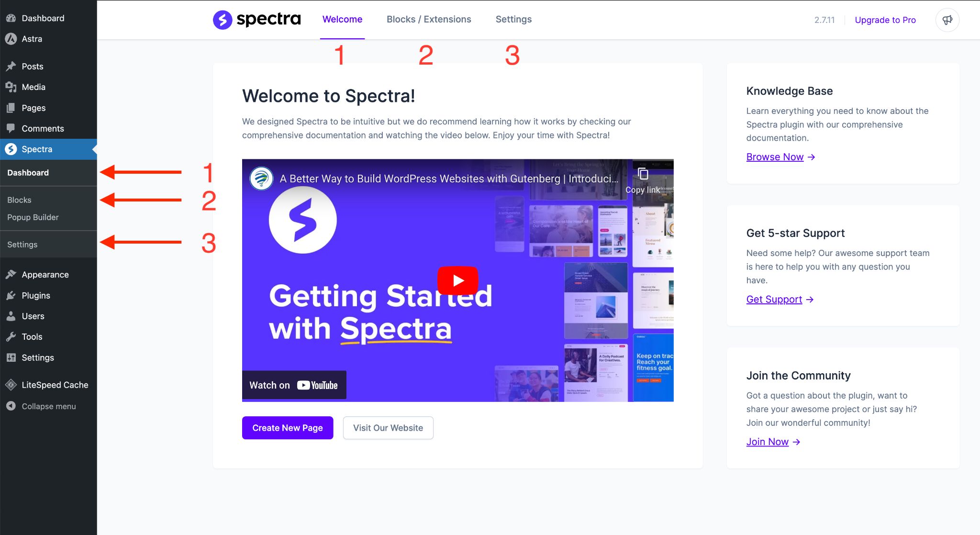Screen dimensions: 980x535
Task: Select the Blocks / Extensions tab
Action: pyautogui.click(x=429, y=19)
